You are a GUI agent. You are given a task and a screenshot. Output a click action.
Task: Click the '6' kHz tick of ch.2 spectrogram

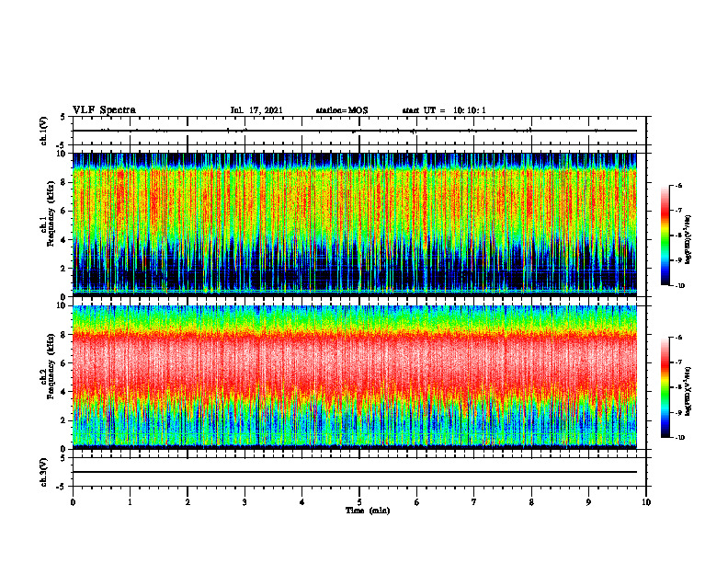coord(64,363)
